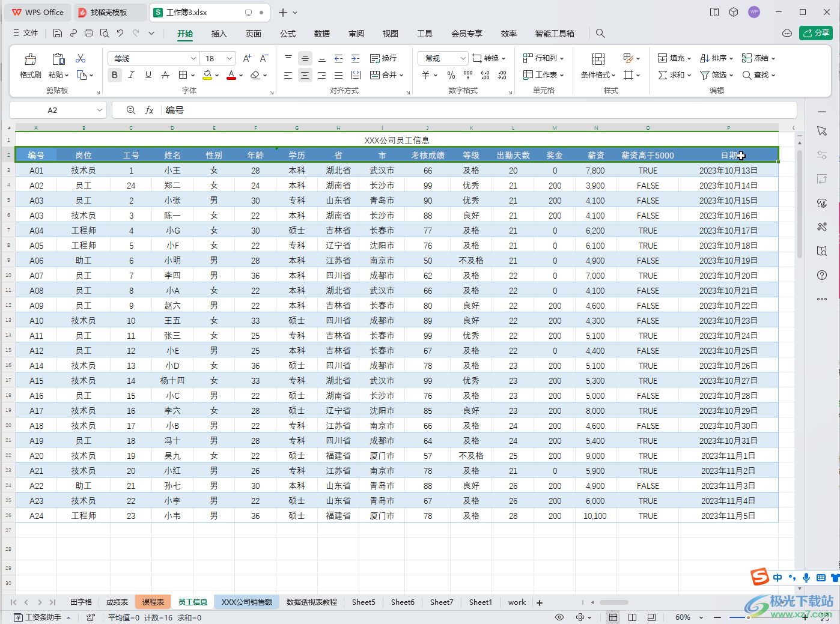Toggle eye protection mode icon in the status bar
Screen dimensions: 840x624
[559, 617]
